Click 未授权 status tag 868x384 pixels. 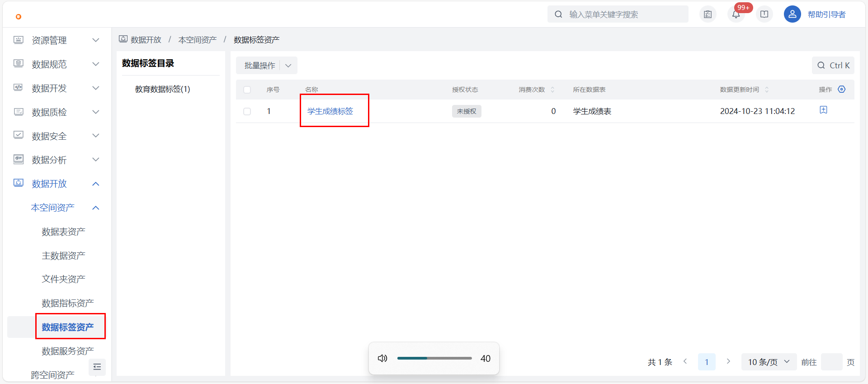pos(467,111)
